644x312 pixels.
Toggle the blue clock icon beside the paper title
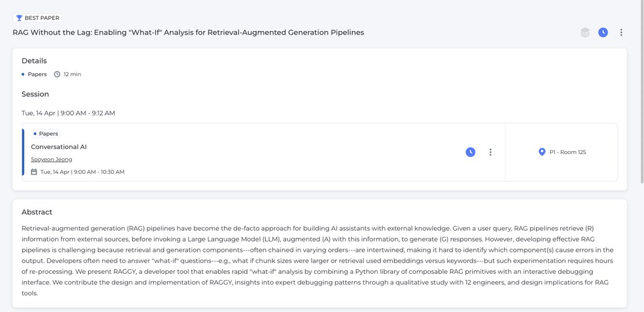[x=603, y=32]
